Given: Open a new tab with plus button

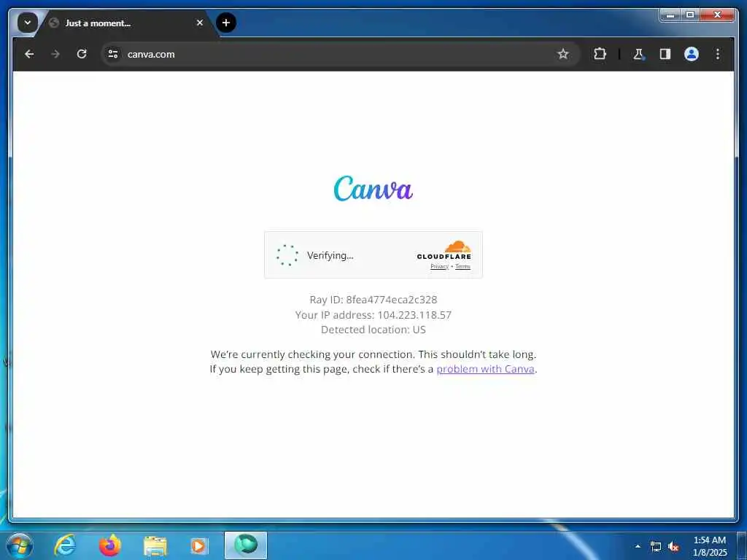Looking at the screenshot, I should (x=226, y=23).
